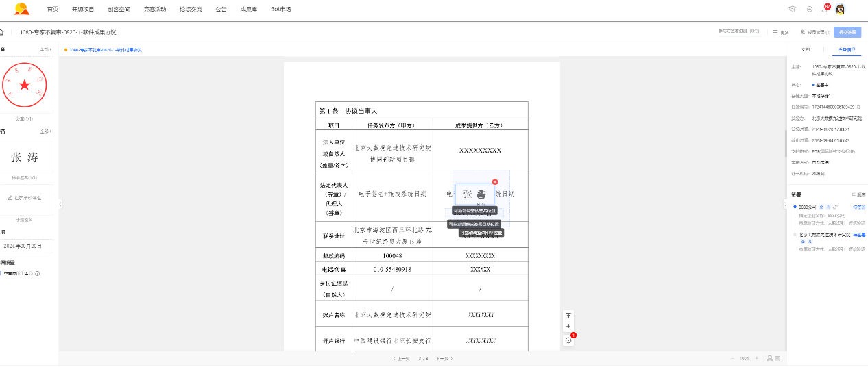Open the user avatar menu
Image resolution: width=868 pixels, height=367 pixels.
coord(840,9)
